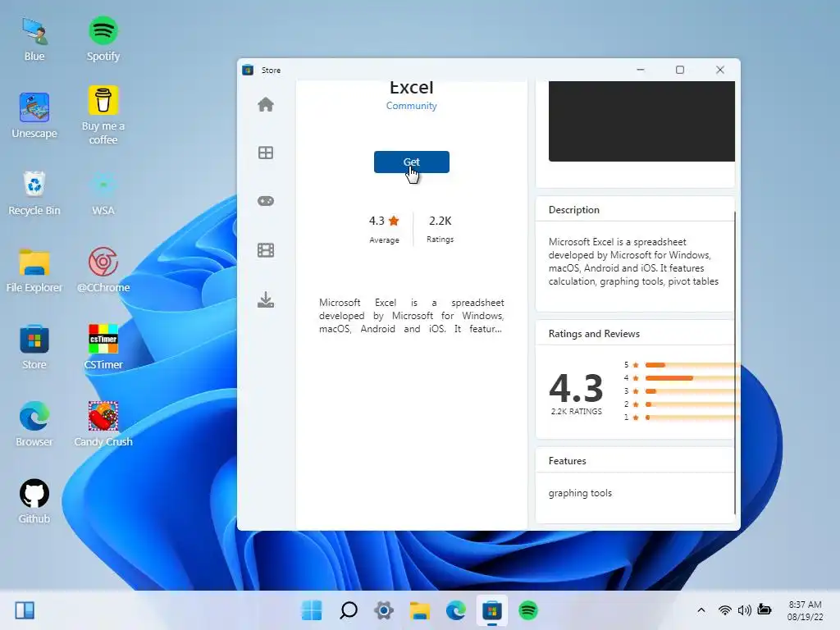Select the Buy me a coffee icon
The height and width of the screenshot is (630, 840).
[103, 115]
